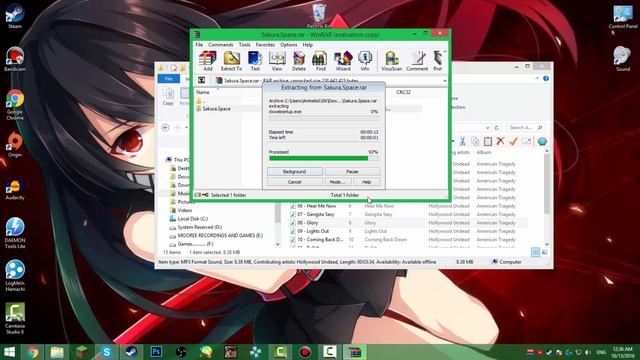640x360 pixels.
Task: Open the WinRAR Help menu
Action: point(307,44)
